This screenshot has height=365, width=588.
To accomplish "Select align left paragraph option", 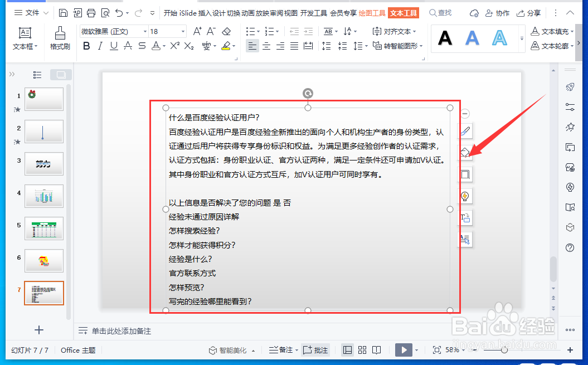I will click(x=252, y=46).
